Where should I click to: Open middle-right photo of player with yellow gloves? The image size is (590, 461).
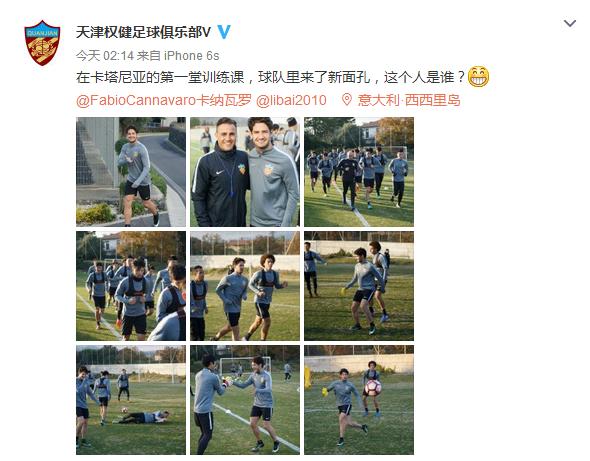pyautogui.click(x=359, y=286)
